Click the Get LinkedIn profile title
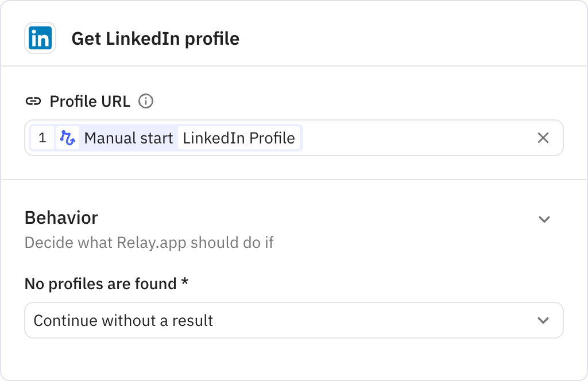Viewport: 588px width, 381px height. tap(155, 38)
